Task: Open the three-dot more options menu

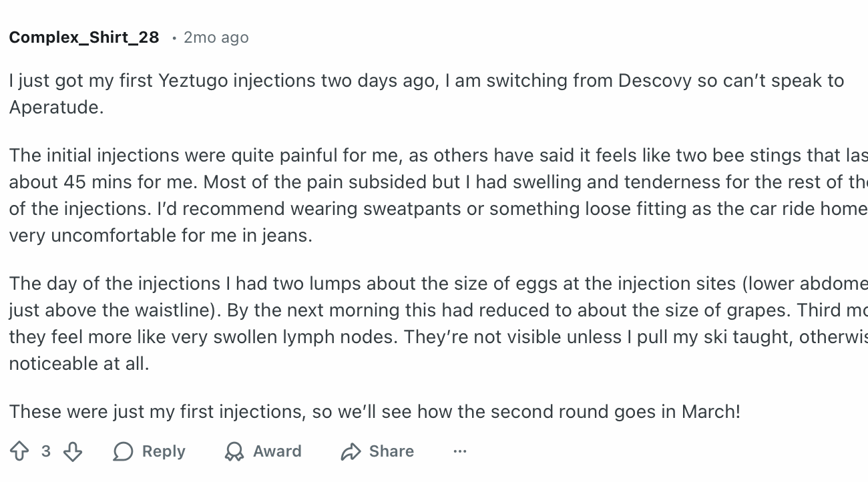Action: (x=459, y=452)
